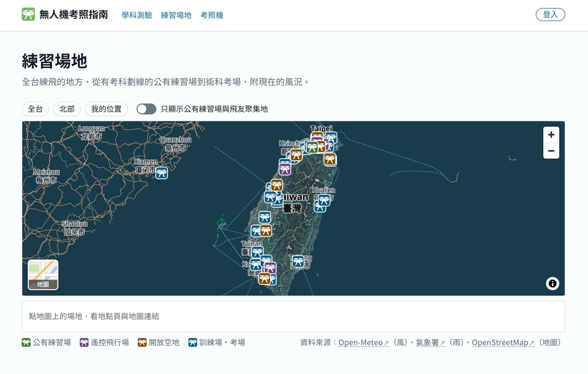588x374 pixels.
Task: Select the brown marker northwest of the Taiwan label
Action: [277, 185]
